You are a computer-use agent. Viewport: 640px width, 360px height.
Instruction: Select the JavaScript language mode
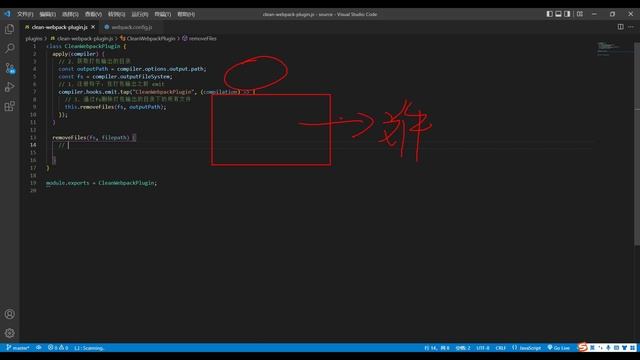(x=527, y=348)
